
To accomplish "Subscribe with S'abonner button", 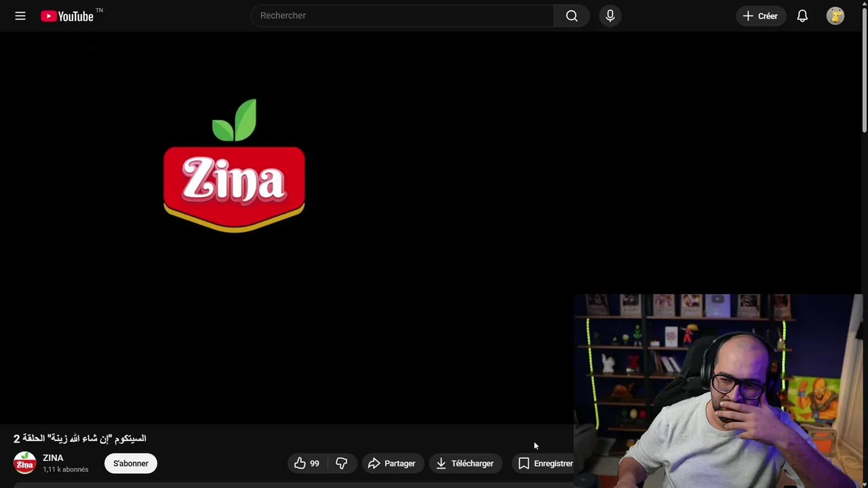I will 131,464.
